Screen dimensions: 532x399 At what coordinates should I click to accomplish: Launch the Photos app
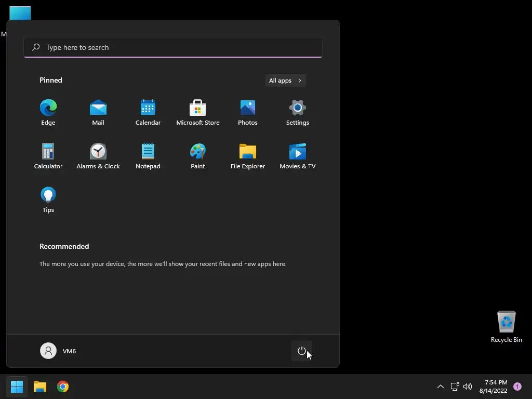tap(248, 113)
